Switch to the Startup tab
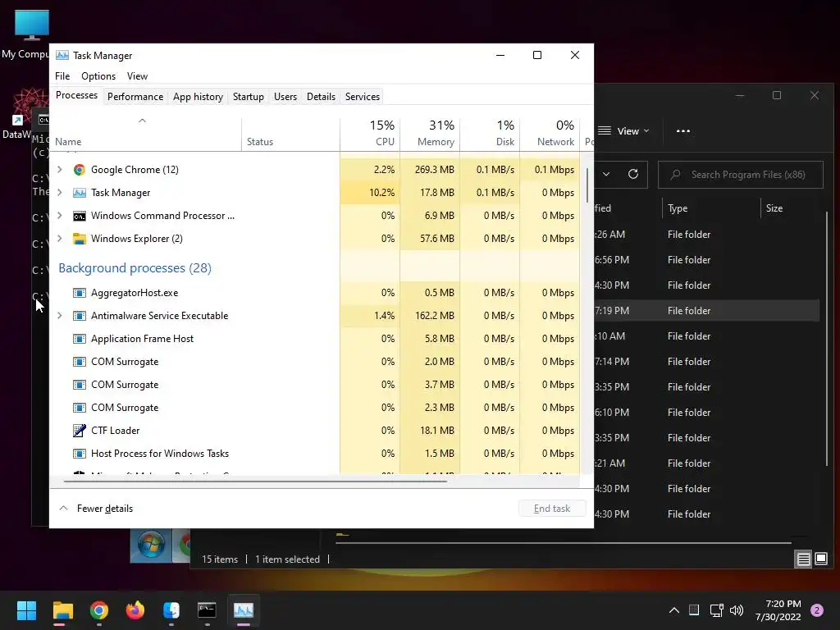The height and width of the screenshot is (630, 840). pos(248,97)
